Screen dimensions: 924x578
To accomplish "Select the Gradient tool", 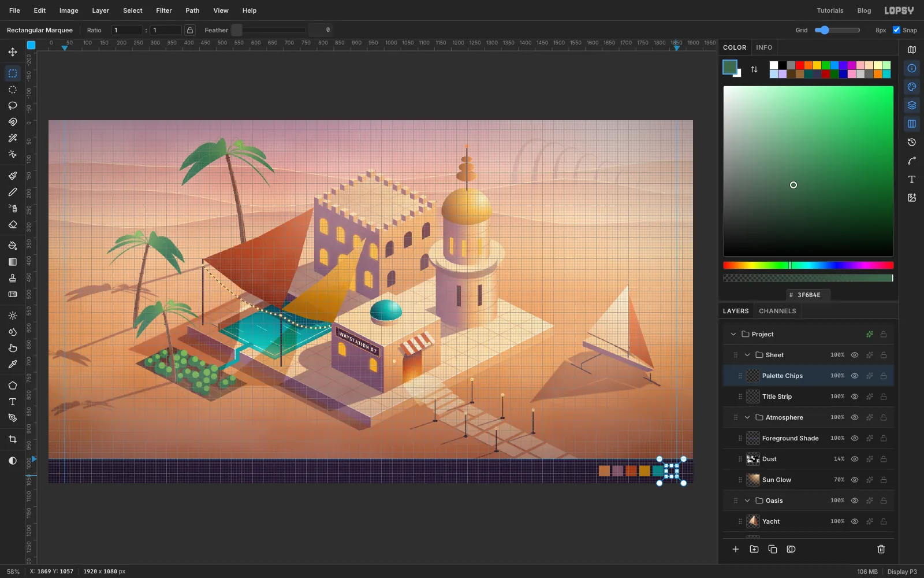I will (x=13, y=262).
